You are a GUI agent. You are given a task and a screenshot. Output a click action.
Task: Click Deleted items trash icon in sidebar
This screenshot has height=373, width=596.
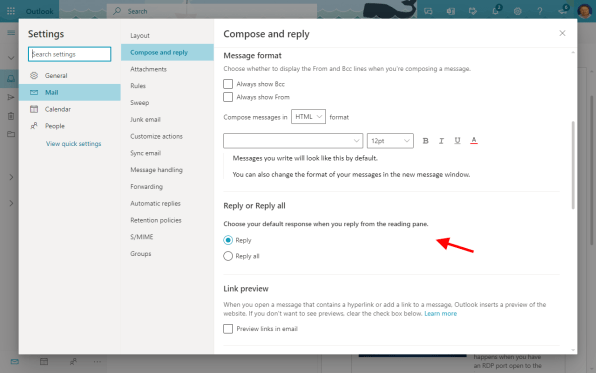tap(11, 116)
